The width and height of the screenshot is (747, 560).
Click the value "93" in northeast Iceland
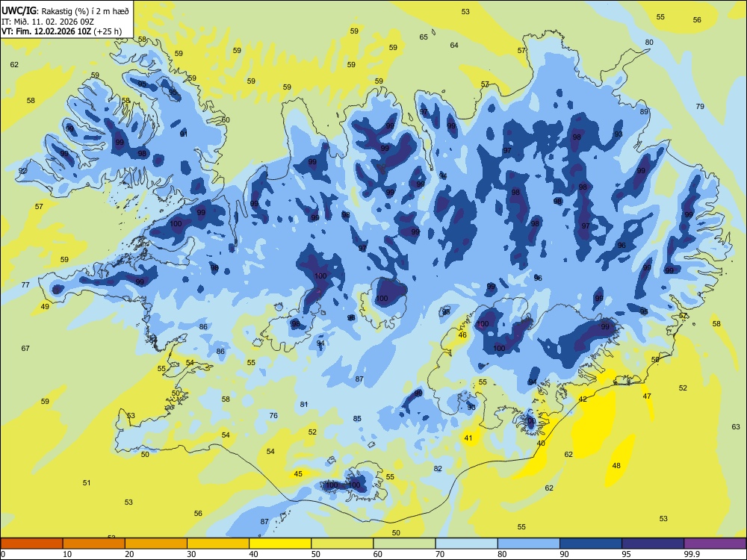click(619, 134)
